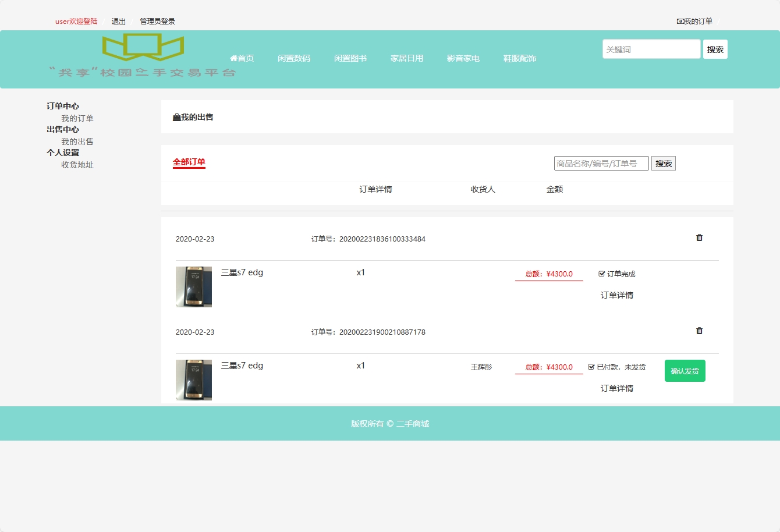Open 我的订单 in the left sidebar
780x532 pixels.
pos(77,118)
